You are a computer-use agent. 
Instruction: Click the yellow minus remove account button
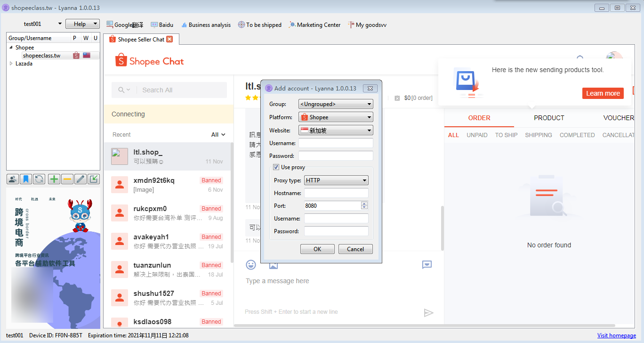point(67,179)
